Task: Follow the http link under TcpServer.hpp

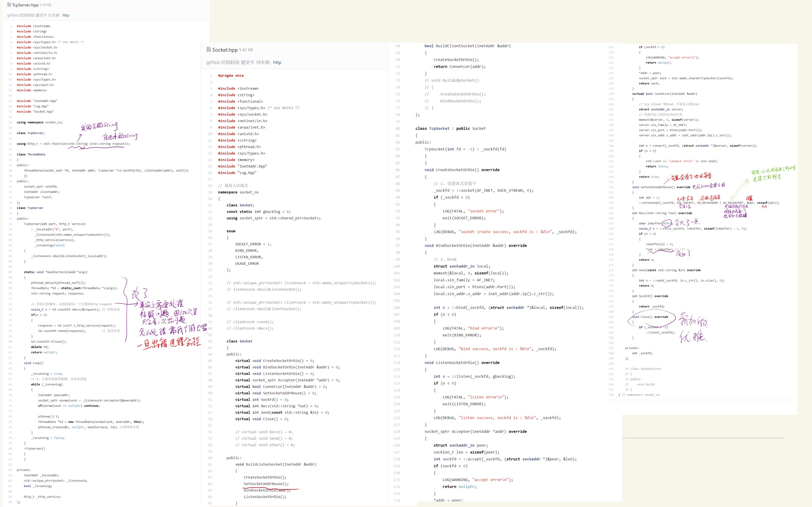Action: pyautogui.click(x=66, y=15)
